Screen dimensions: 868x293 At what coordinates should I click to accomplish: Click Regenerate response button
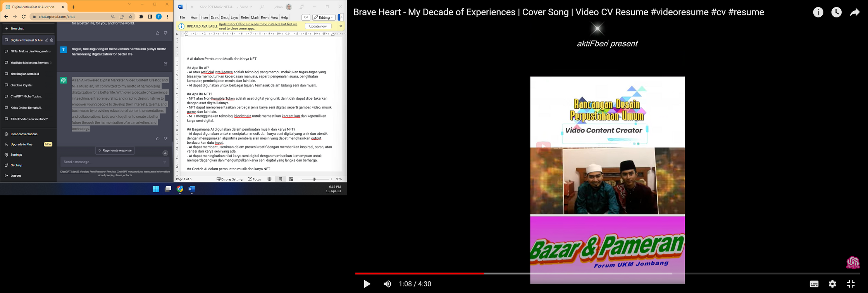(115, 150)
